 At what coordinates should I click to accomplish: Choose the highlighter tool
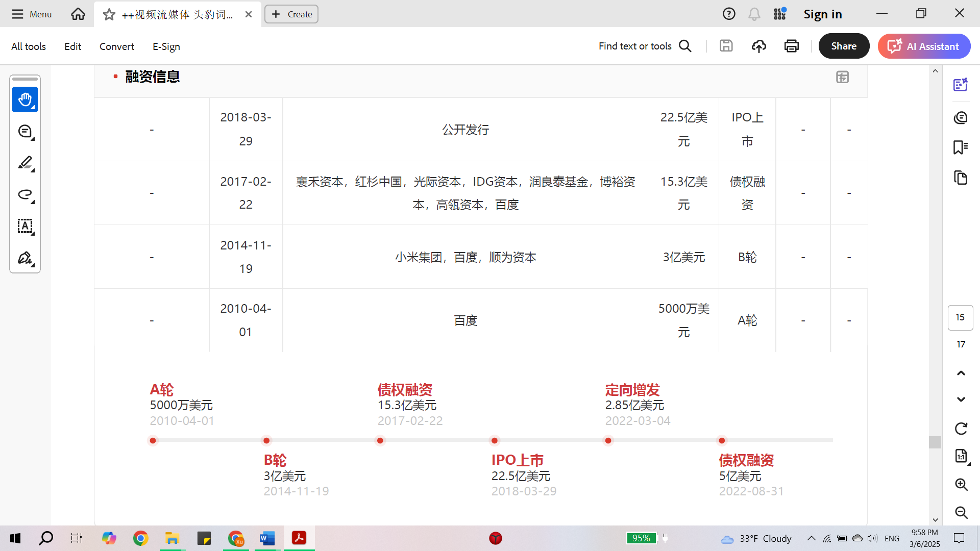25,163
